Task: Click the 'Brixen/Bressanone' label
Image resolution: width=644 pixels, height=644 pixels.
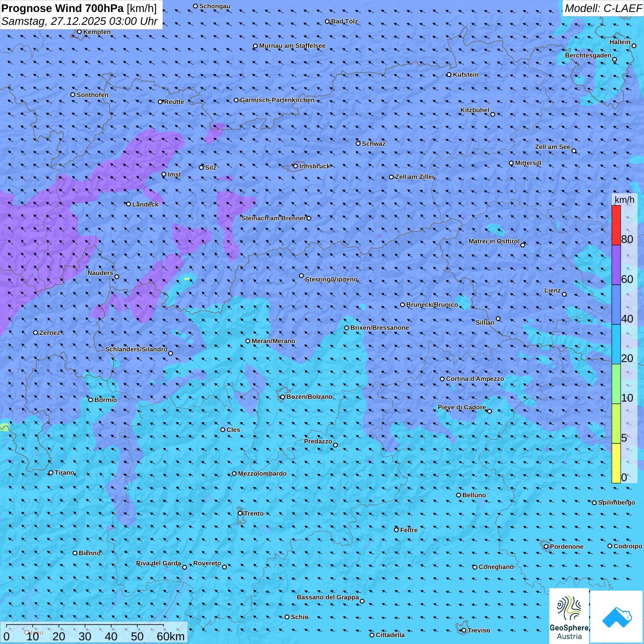Action: pos(379,328)
